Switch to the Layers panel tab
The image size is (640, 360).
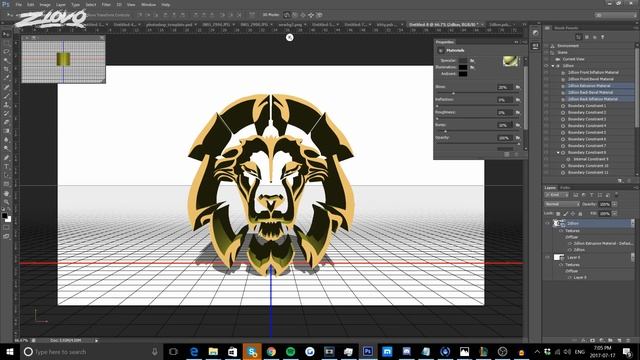(550, 187)
